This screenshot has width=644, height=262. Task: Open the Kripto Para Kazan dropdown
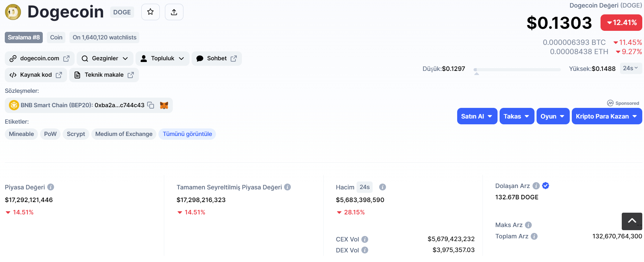pos(607,116)
